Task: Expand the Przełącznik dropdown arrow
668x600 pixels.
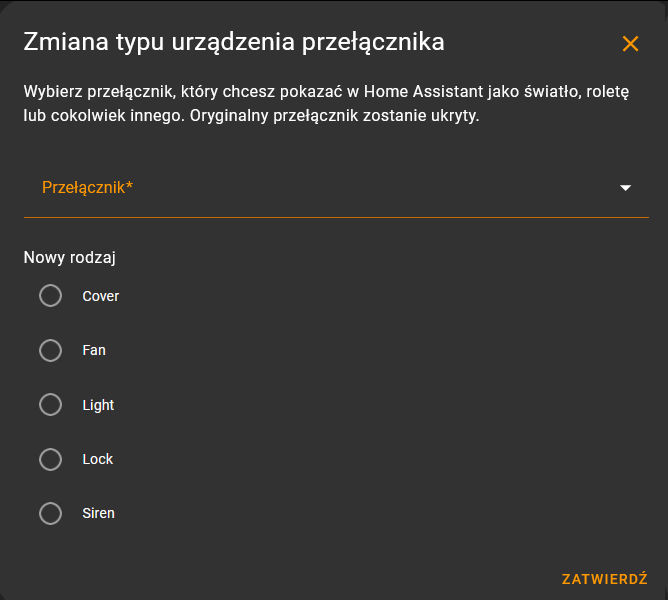Action: tap(625, 188)
